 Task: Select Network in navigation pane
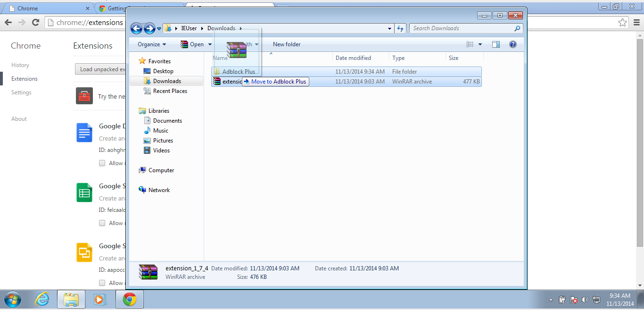tap(154, 190)
